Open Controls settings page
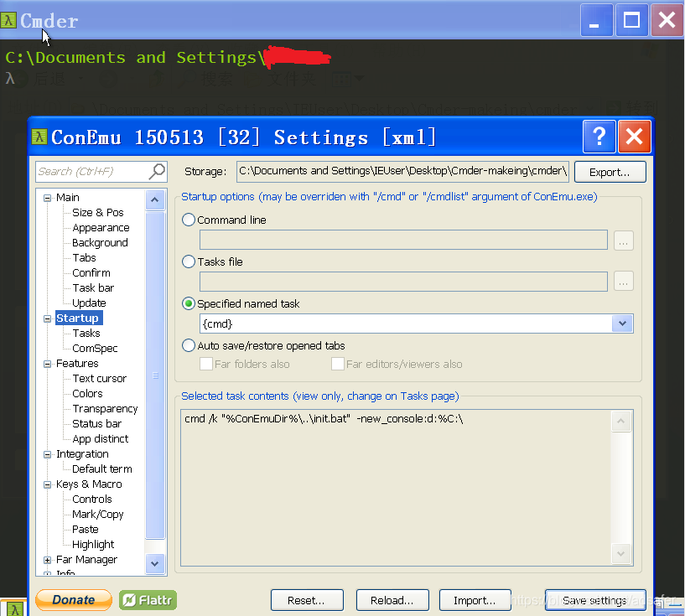Viewport: 685px width, 616px height. click(x=91, y=499)
